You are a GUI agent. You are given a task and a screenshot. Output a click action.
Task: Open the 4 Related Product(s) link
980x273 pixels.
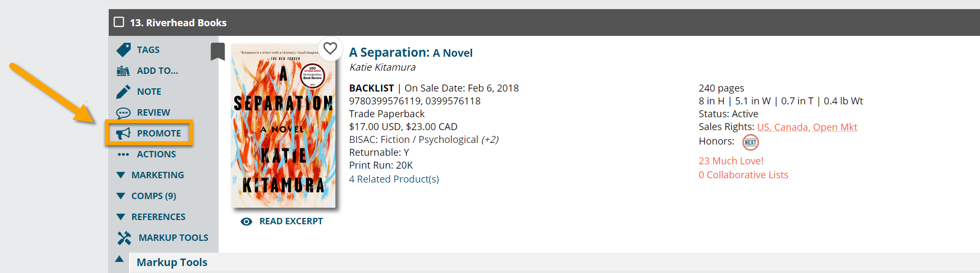coord(394,179)
